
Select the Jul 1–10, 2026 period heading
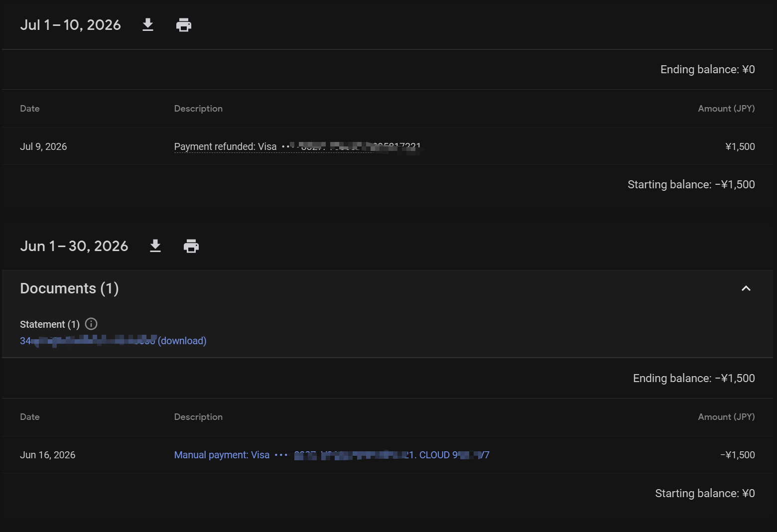click(x=70, y=25)
